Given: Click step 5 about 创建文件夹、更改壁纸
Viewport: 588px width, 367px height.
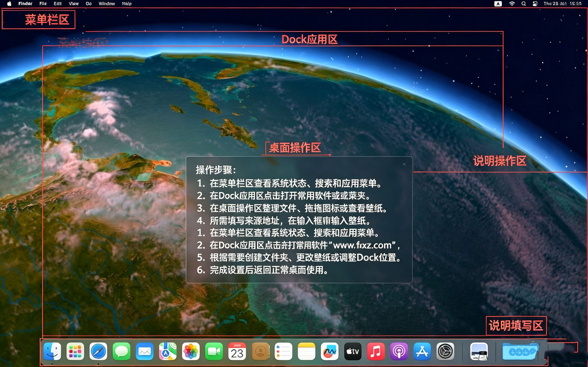Looking at the screenshot, I should pyautogui.click(x=299, y=257).
